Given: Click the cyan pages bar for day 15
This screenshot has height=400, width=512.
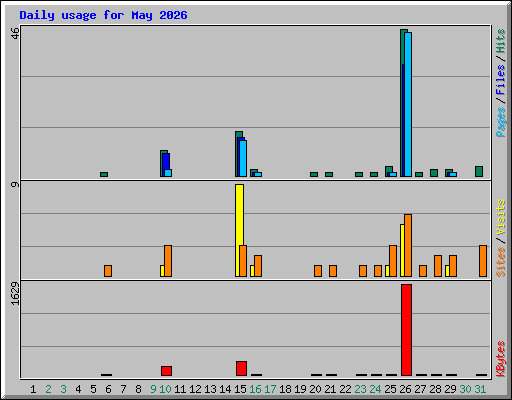Looking at the screenshot, I should click(243, 158).
